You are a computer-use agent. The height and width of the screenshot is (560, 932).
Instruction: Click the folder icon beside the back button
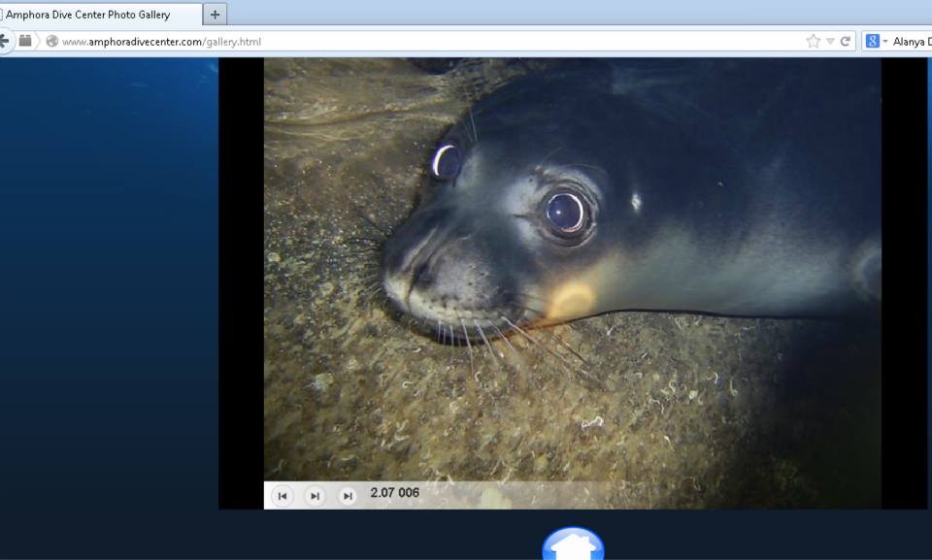click(x=25, y=41)
